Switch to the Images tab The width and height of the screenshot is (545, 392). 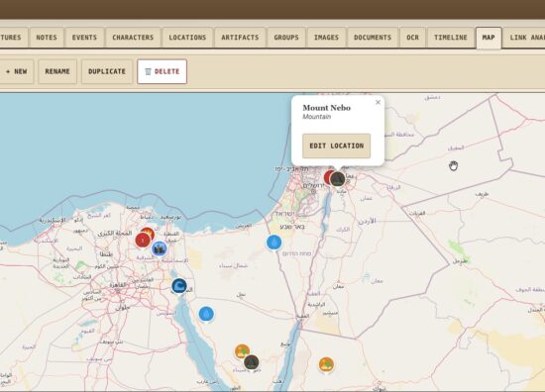(326, 38)
